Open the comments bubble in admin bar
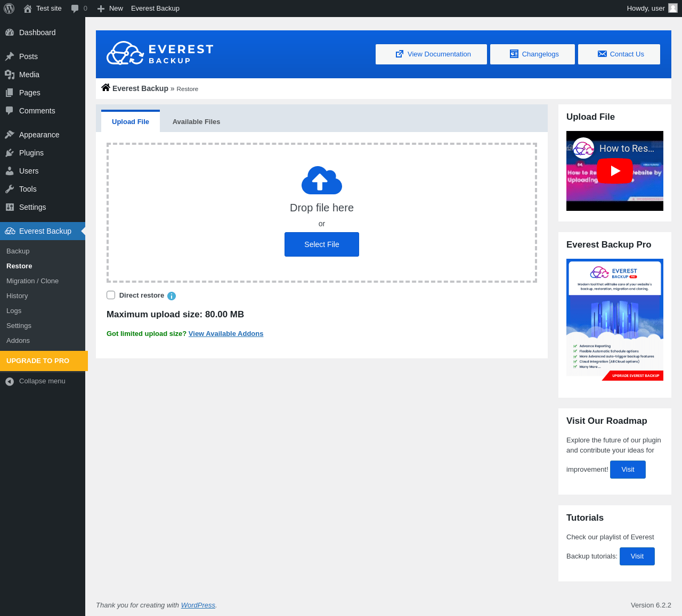This screenshot has height=616, width=682. 75,9
